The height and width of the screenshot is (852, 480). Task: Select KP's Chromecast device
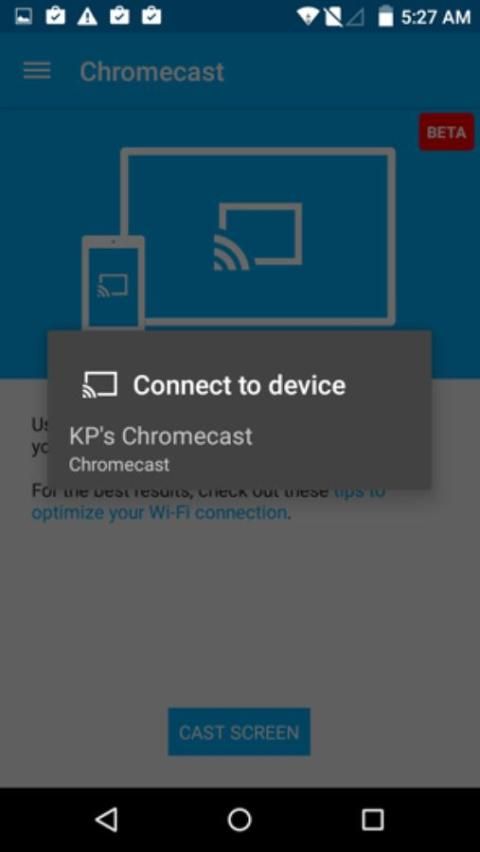(239, 448)
